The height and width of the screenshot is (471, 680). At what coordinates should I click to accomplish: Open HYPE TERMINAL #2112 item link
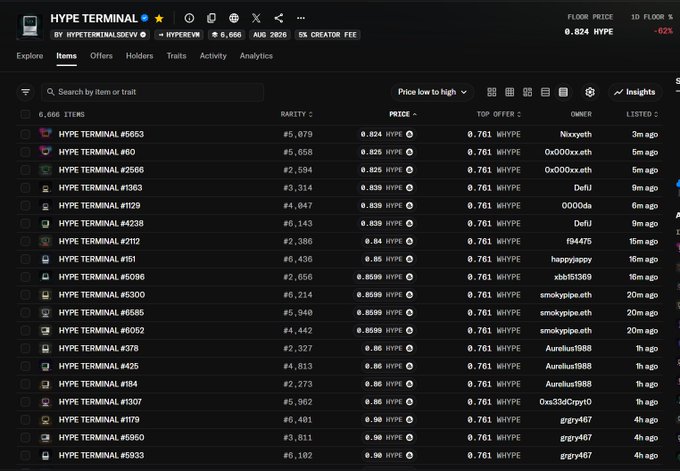pyautogui.click(x=99, y=242)
